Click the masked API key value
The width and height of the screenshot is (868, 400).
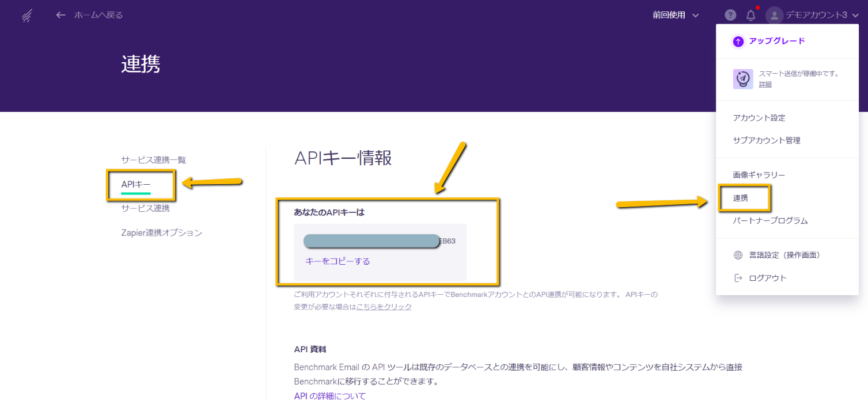(x=380, y=241)
